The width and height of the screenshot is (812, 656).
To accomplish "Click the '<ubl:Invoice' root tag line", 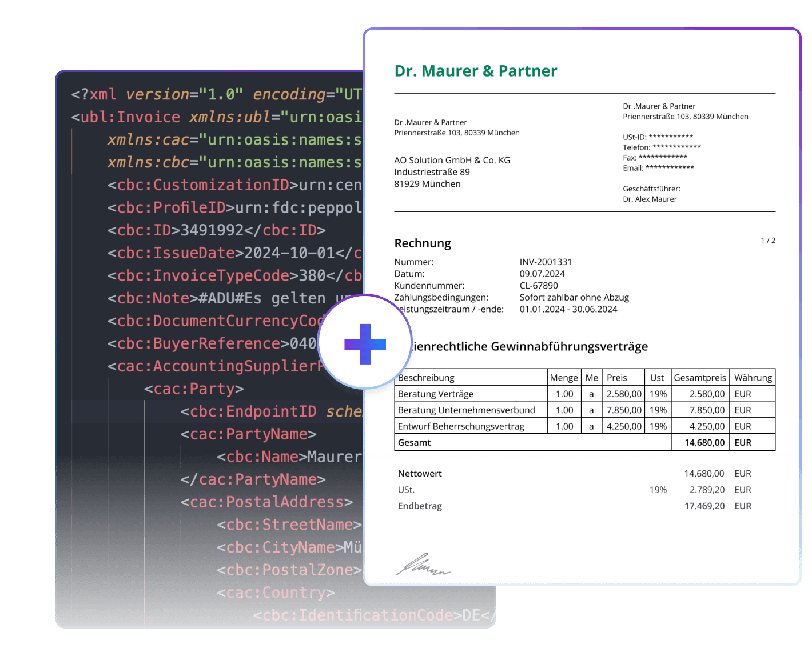I will point(217,117).
